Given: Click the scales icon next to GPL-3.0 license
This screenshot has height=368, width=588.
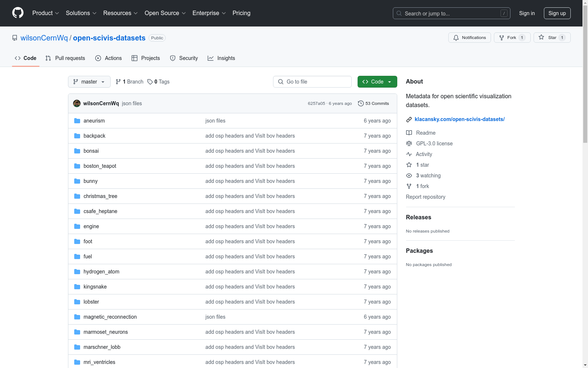Looking at the screenshot, I should click(x=409, y=144).
